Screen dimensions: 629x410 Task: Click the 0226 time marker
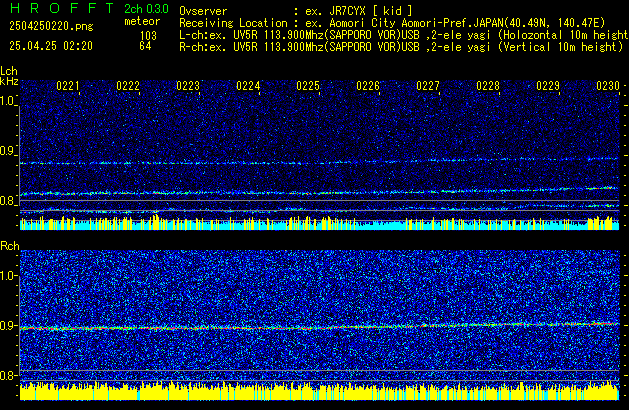point(368,86)
